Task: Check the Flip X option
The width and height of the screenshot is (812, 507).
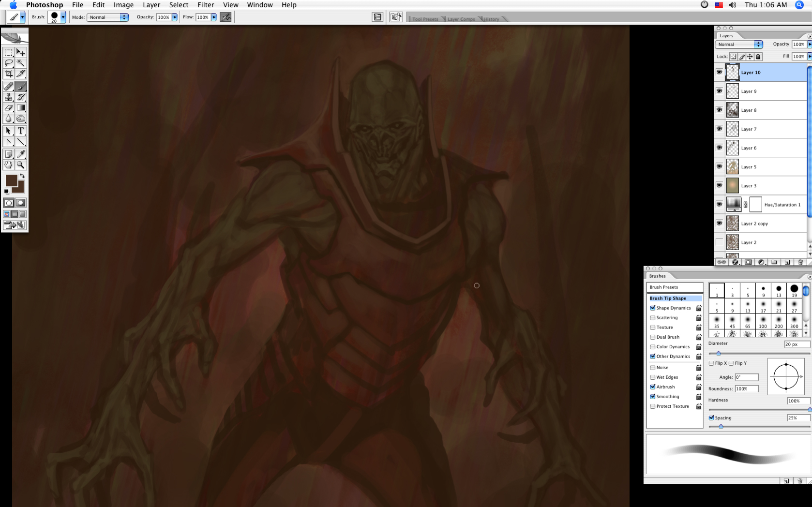Action: 711,363
